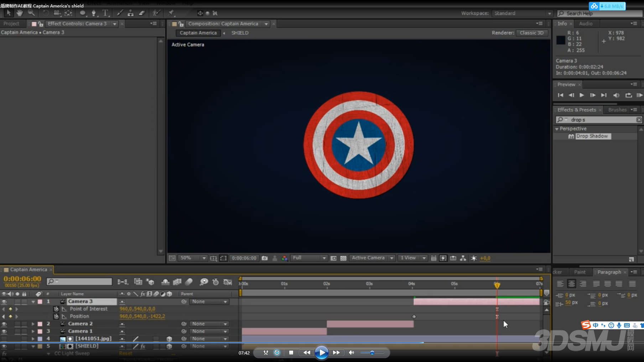Open the Full resolution dropdown
The width and height of the screenshot is (644, 362).
click(309, 258)
